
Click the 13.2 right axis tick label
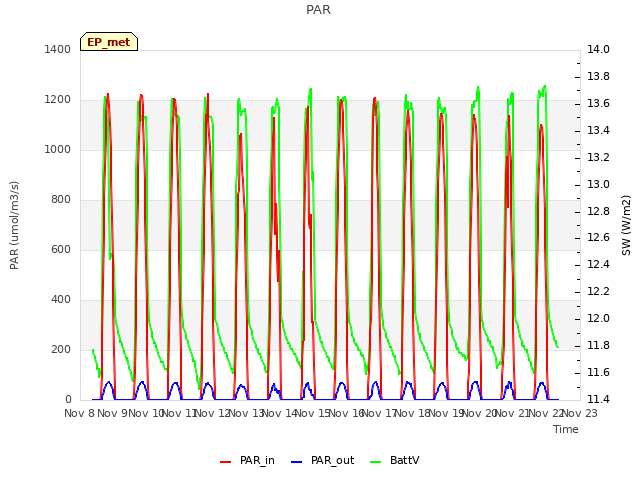coord(598,157)
